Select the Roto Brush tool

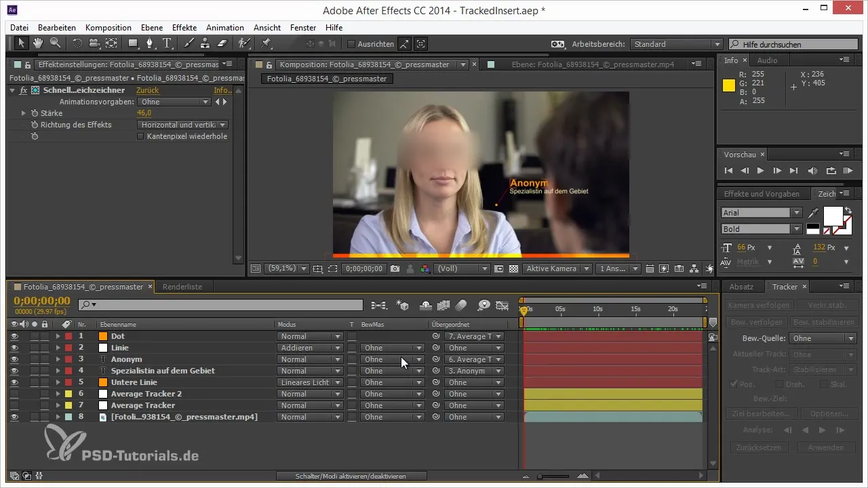244,43
